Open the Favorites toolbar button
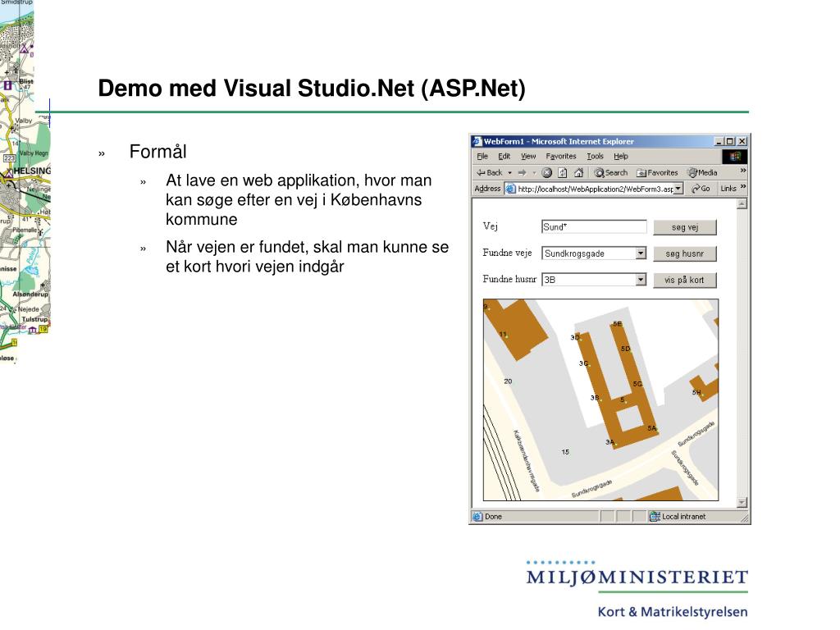840x630 pixels. click(x=657, y=172)
